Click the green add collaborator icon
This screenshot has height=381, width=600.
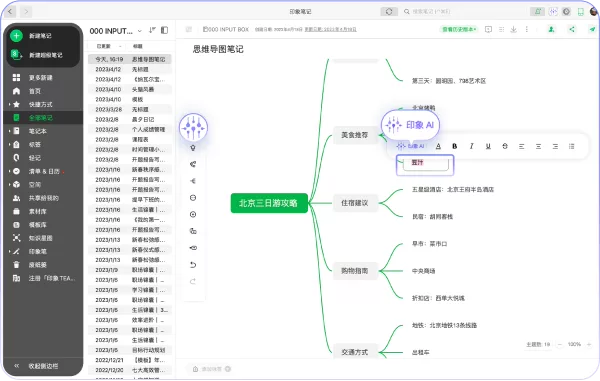[551, 29]
